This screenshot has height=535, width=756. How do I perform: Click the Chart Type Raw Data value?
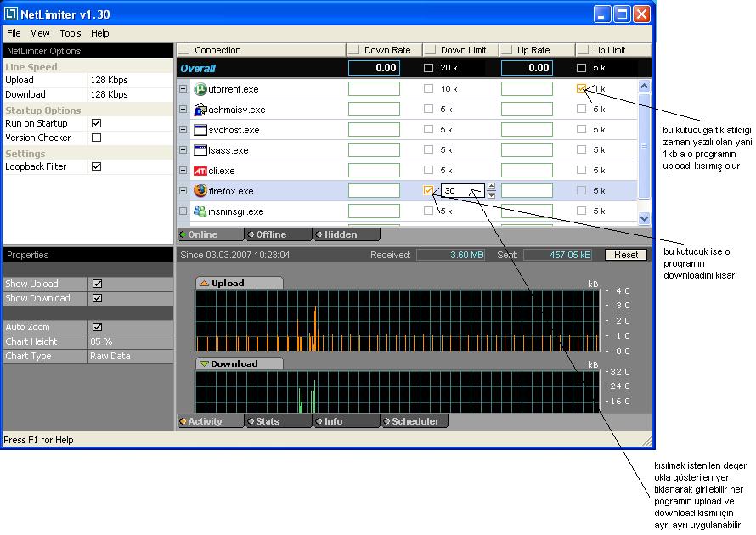coord(110,356)
